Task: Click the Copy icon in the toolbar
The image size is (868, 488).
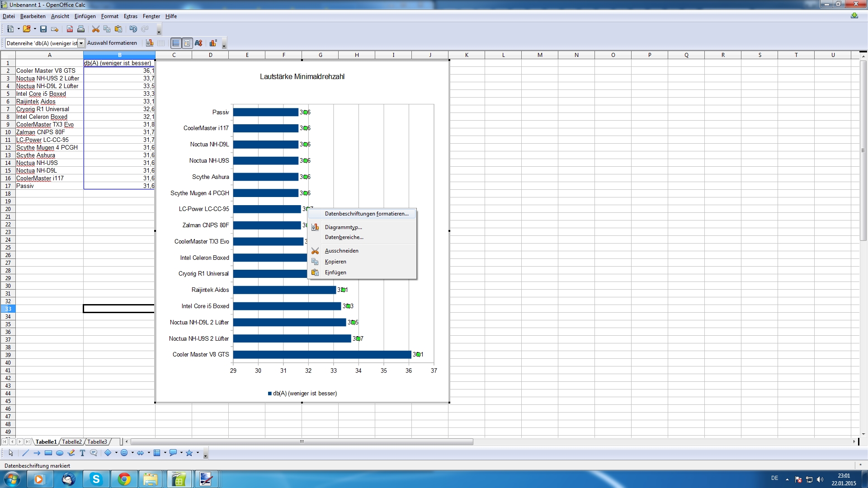Action: coord(107,29)
